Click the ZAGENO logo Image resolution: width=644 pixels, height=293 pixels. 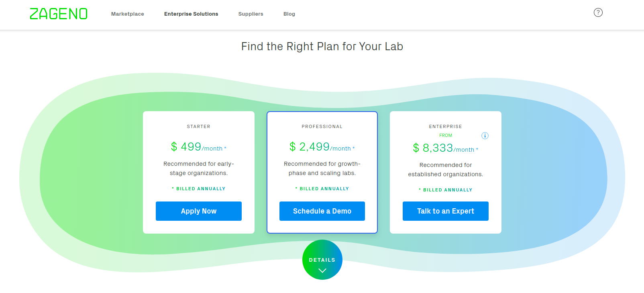click(59, 14)
